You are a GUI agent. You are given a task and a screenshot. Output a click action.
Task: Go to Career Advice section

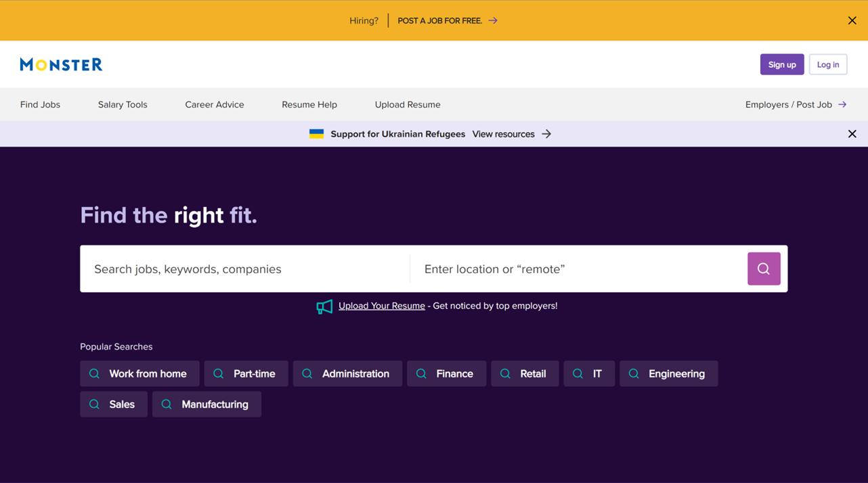[214, 105]
